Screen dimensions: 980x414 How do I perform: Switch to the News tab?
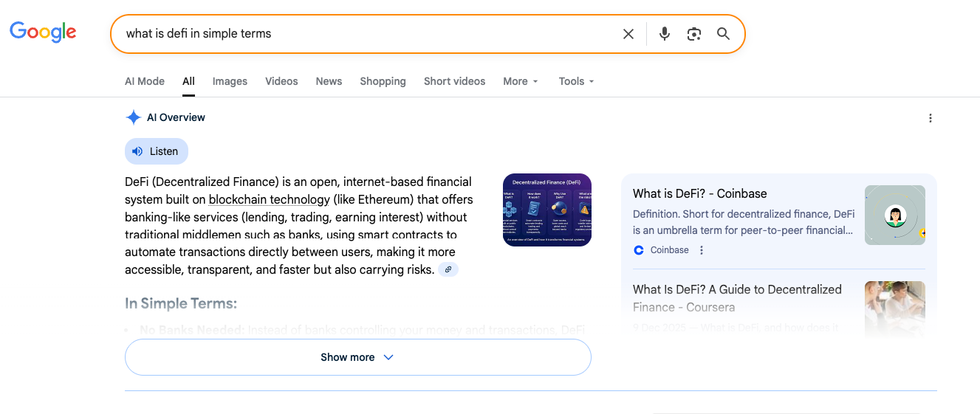point(329,81)
